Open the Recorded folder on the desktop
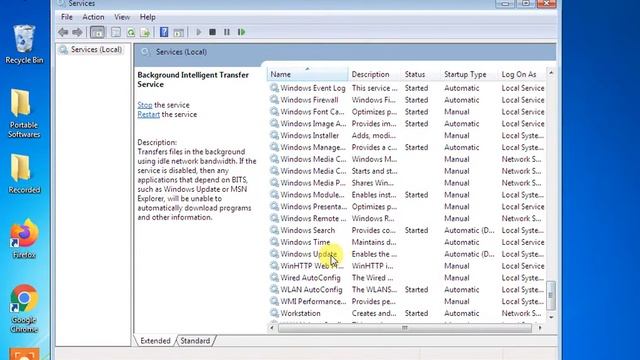640x360 pixels. click(24, 173)
